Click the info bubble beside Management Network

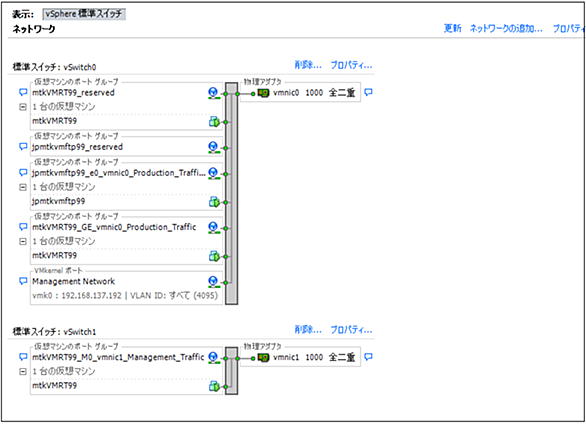click(x=23, y=281)
